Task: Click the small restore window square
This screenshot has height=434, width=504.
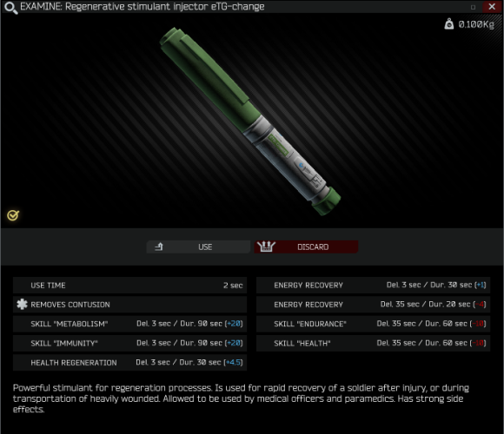Action: (x=473, y=7)
